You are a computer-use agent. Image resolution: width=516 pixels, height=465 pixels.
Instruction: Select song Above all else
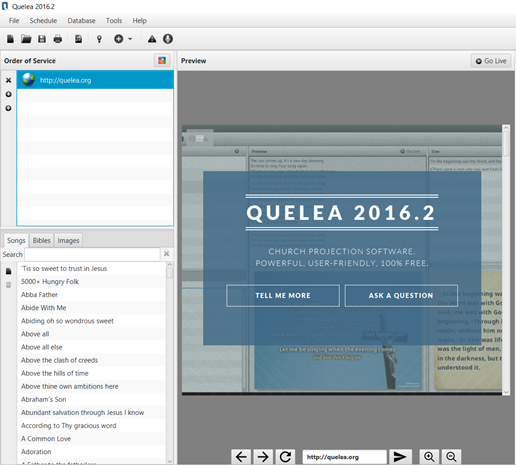point(92,347)
